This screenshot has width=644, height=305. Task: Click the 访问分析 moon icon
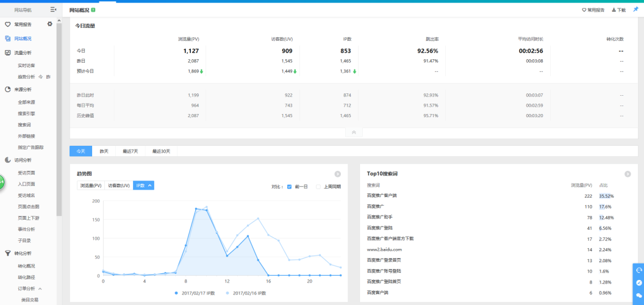pyautogui.click(x=7, y=160)
